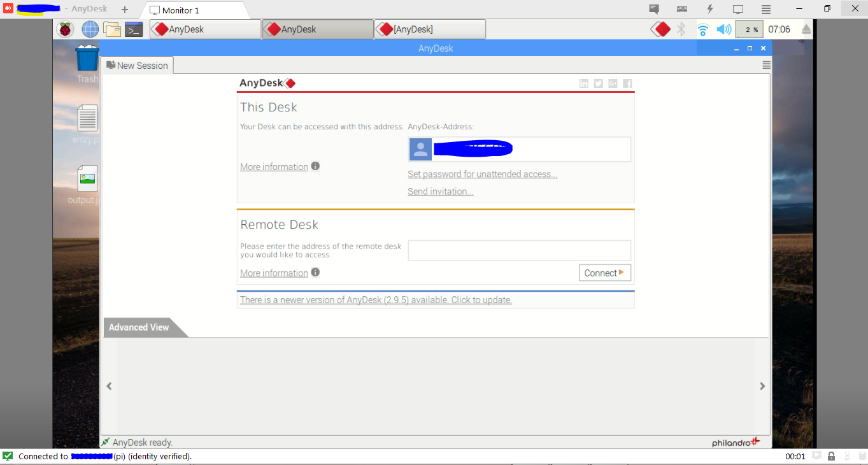This screenshot has height=465, width=868.
Task: Open the remote AnyDesk window menu icon
Action: (x=766, y=65)
